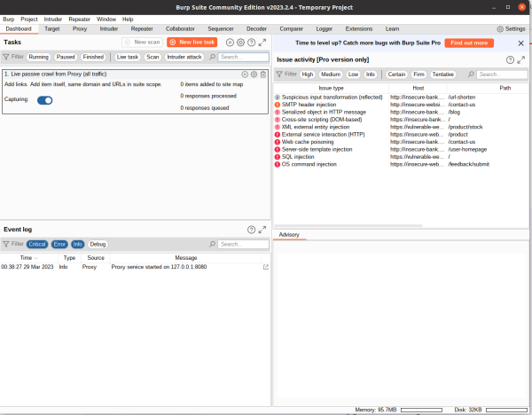Expand the Tasks panel to full view
Image resolution: width=532 pixels, height=415 pixels.
coord(262,43)
